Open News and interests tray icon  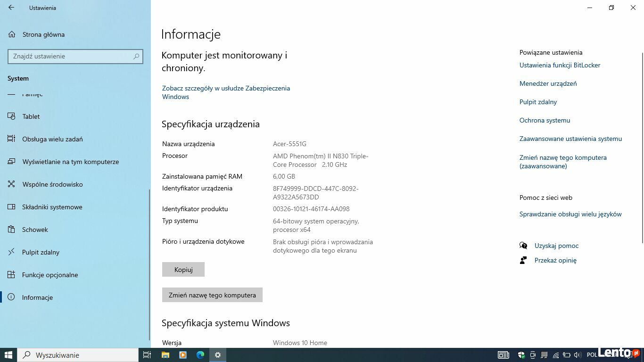click(504, 355)
